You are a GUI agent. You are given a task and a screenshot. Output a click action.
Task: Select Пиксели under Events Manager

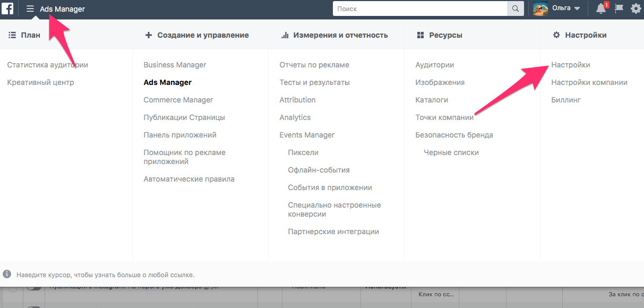click(303, 152)
